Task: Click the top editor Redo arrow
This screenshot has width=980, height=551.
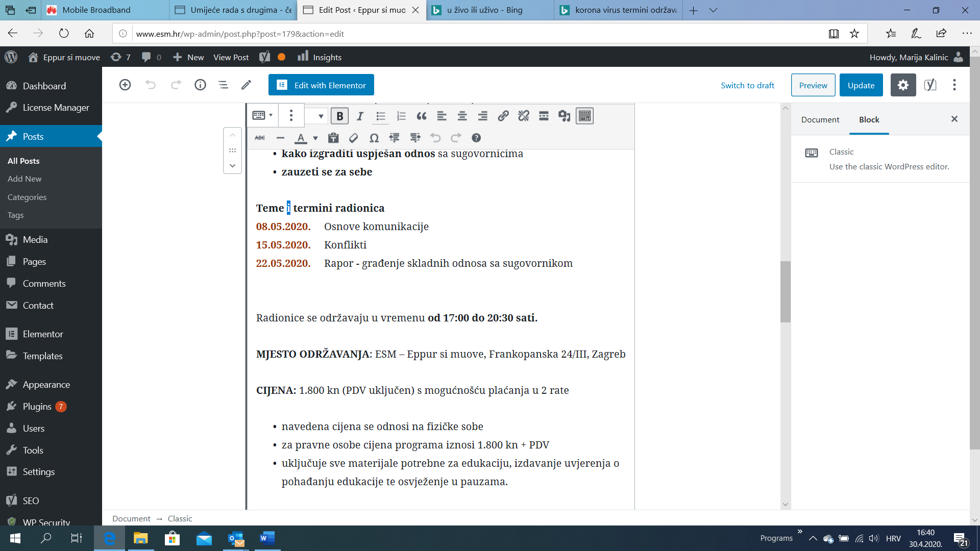Action: (176, 85)
